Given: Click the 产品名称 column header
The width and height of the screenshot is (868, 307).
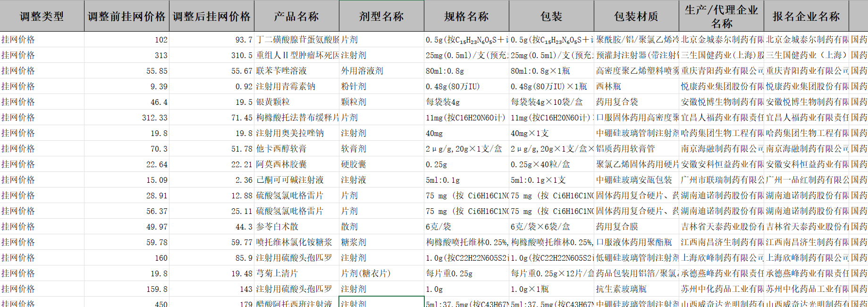Looking at the screenshot, I should (x=296, y=17).
